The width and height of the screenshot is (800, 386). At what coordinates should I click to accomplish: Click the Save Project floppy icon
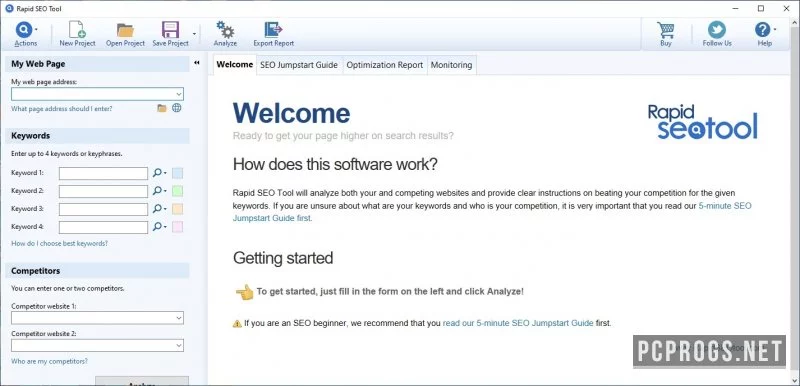click(170, 30)
